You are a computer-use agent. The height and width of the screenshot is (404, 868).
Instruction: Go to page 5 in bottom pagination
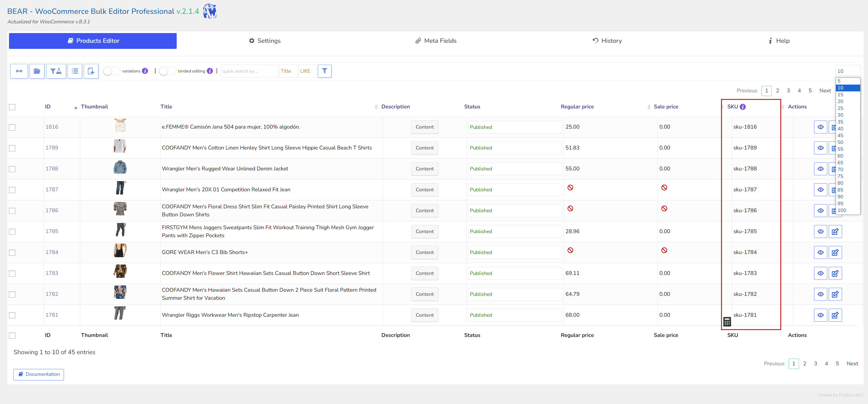(x=837, y=364)
